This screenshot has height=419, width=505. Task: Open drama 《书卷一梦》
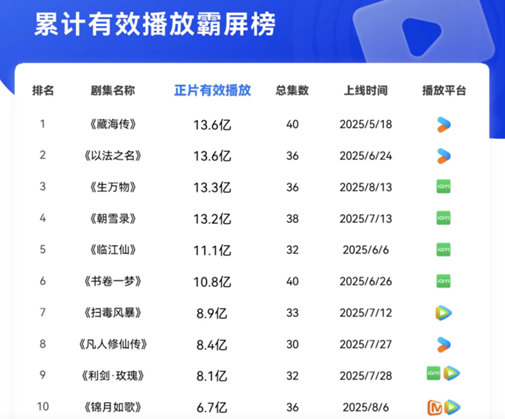113,281
